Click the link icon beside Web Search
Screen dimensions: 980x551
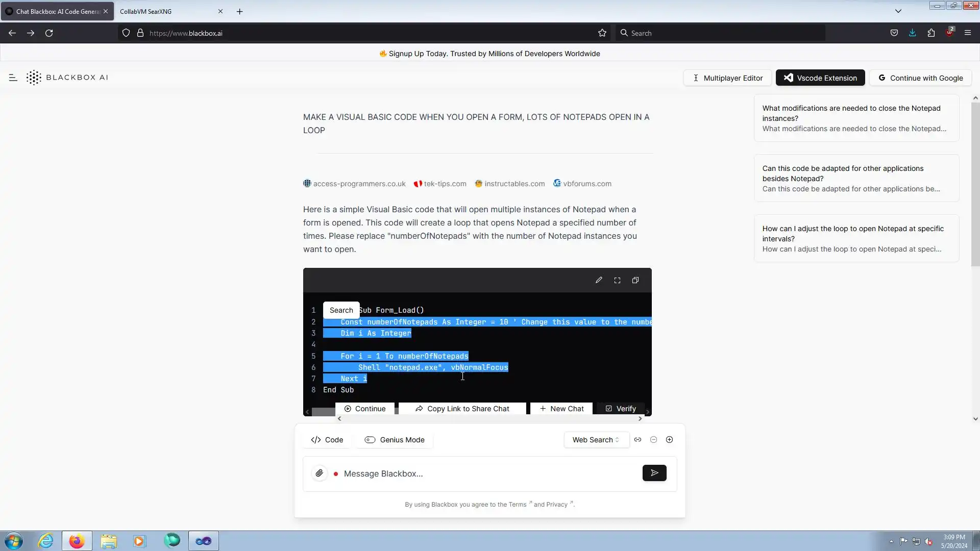click(x=638, y=440)
